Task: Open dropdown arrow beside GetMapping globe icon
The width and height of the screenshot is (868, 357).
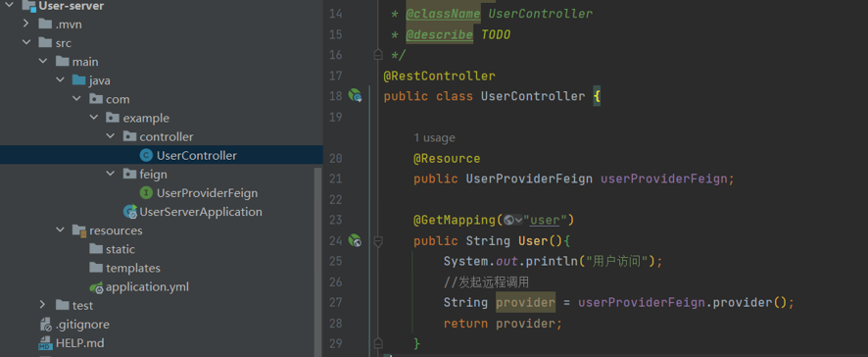Action: [518, 220]
